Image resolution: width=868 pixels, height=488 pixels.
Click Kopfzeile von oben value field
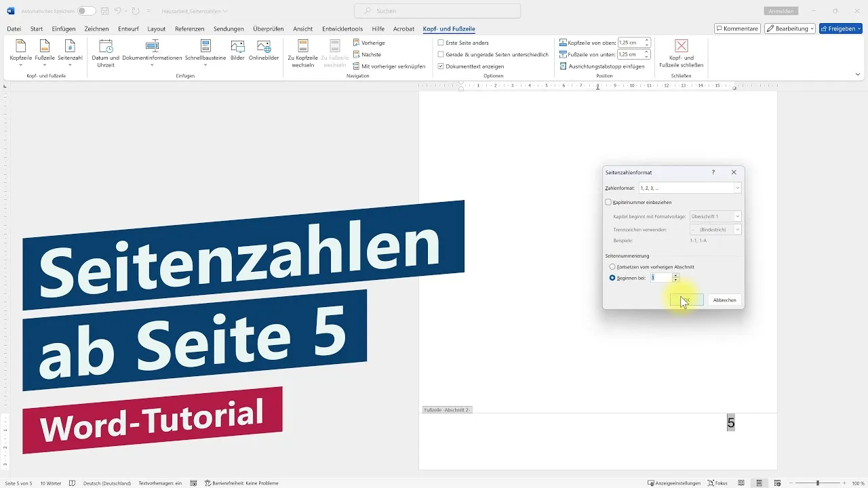631,43
